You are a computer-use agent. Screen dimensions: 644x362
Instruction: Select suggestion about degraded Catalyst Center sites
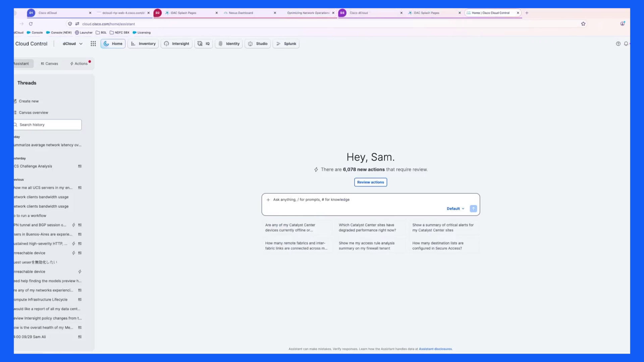coord(370,228)
